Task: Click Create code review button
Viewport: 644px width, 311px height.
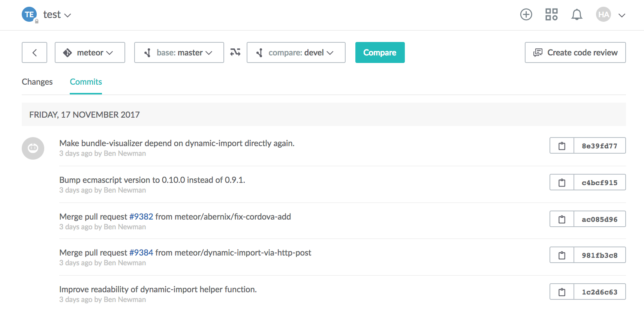Action: tap(575, 52)
